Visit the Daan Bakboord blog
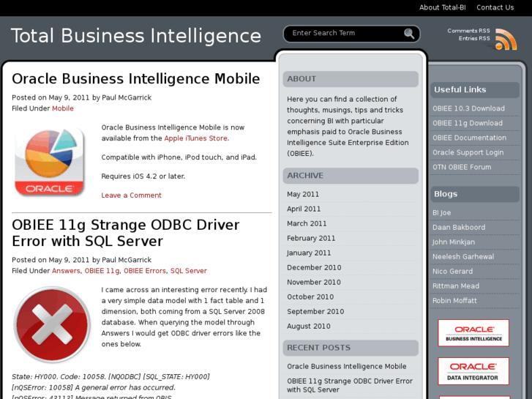This screenshot has width=532, height=399. point(459,227)
